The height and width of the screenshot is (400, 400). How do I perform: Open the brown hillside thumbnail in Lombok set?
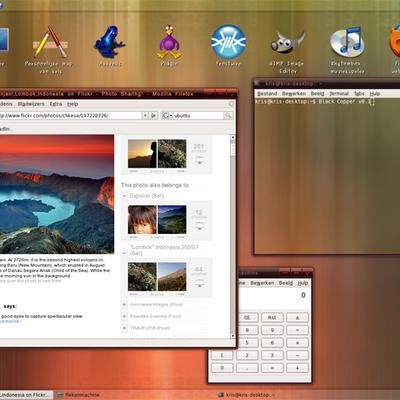click(x=172, y=277)
